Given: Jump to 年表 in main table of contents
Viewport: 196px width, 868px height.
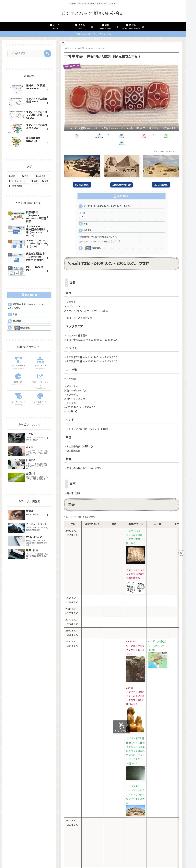Looking at the screenshot, I should coord(85,224).
